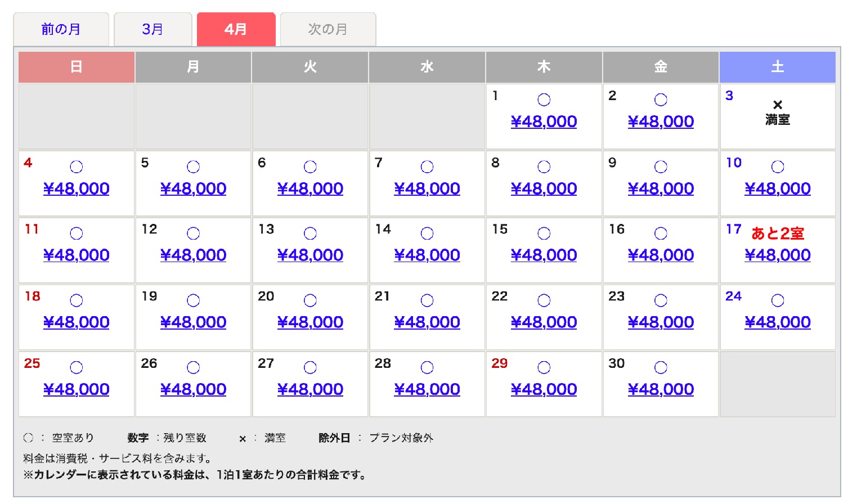Screen dimensions: 857x504
Task: Pick the ¥48,000 price on April 4
Action: click(77, 188)
